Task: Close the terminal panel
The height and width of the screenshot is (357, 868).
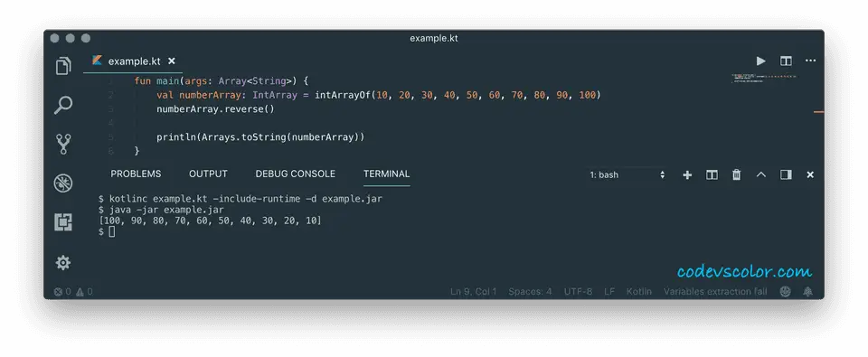Action: click(x=810, y=175)
